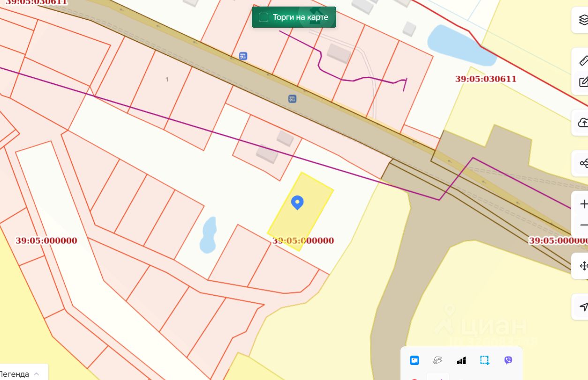The width and height of the screenshot is (588, 380).
Task: Select the ruler measurement tool
Action: point(583,61)
